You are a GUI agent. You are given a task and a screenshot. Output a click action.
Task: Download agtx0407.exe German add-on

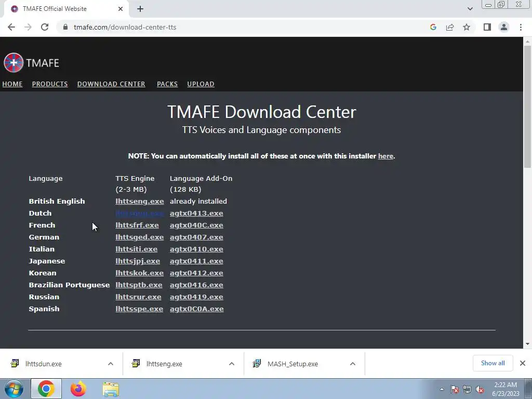click(x=196, y=237)
